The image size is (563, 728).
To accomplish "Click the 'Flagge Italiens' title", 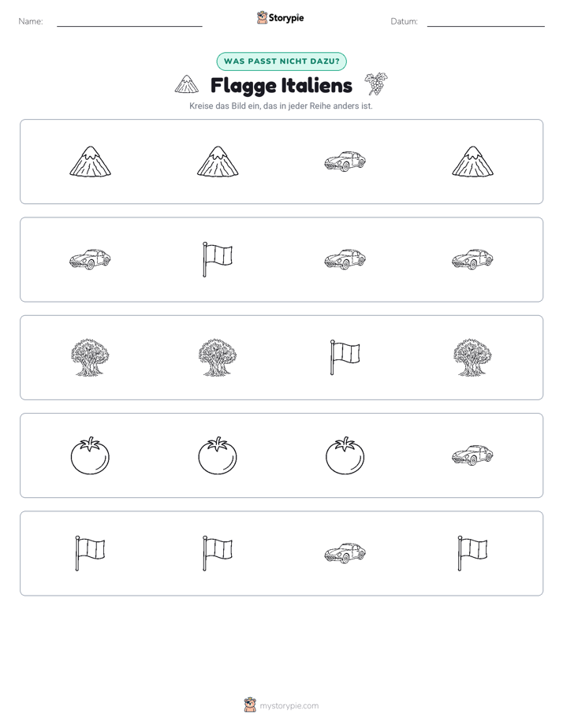I will tap(281, 85).
